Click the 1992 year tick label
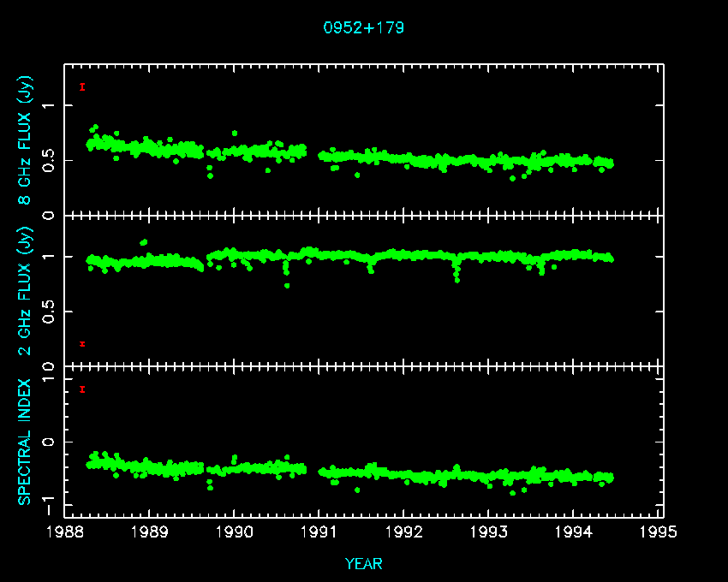The image size is (728, 582). (404, 532)
